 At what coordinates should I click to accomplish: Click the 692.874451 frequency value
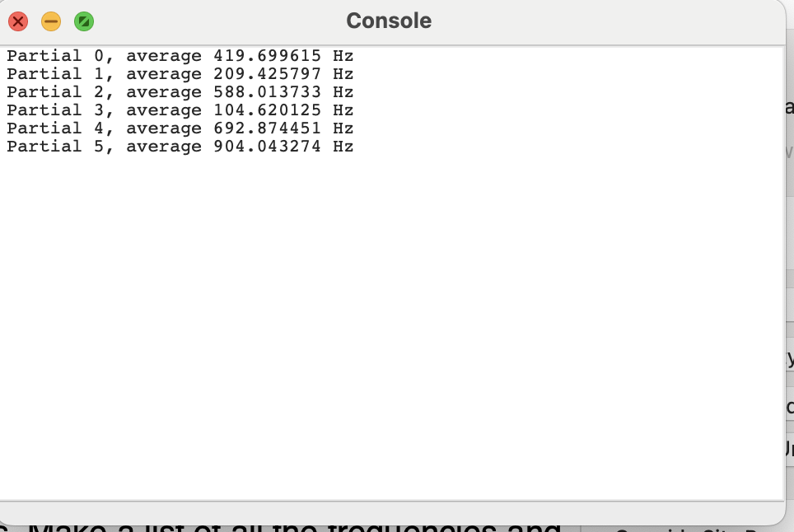(267, 128)
